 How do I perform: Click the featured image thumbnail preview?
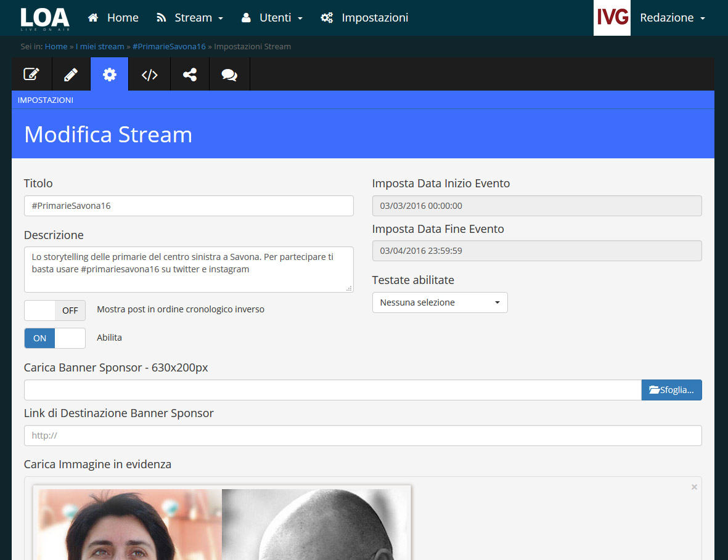[x=222, y=524]
